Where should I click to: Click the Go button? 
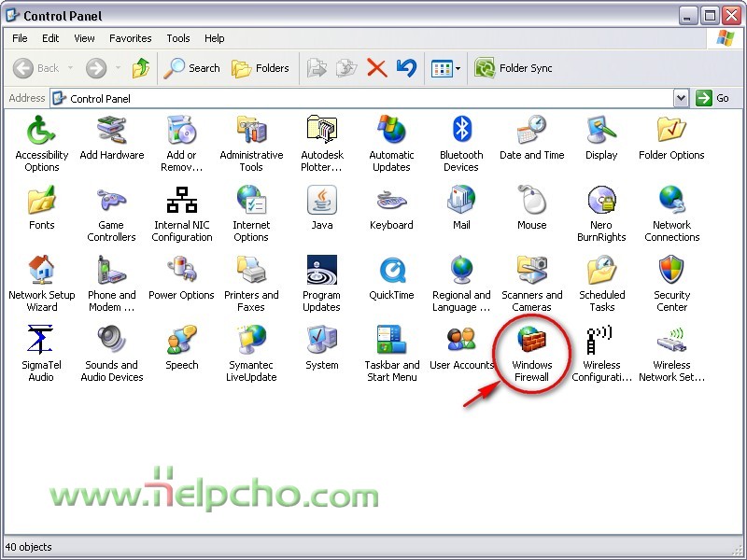[x=712, y=98]
